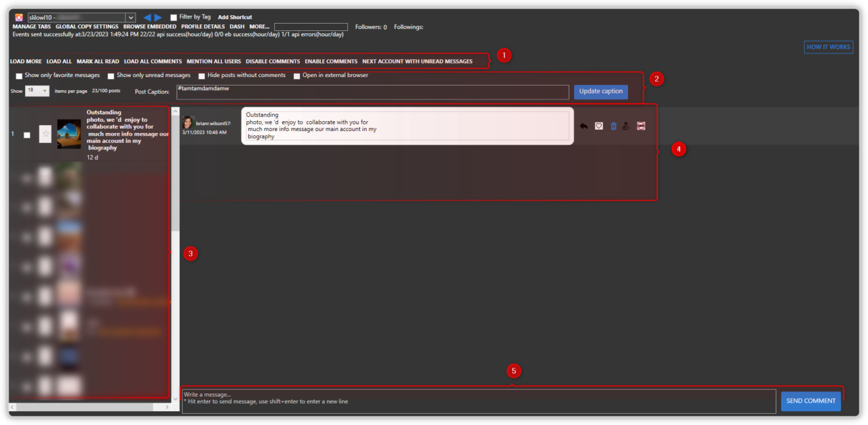Delete the comment with the trash icon
Image resolution: width=868 pixels, height=425 pixels.
pyautogui.click(x=613, y=126)
